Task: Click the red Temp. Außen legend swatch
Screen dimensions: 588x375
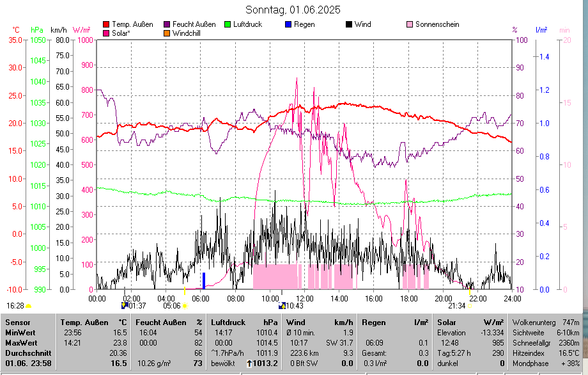Action: click(x=106, y=24)
